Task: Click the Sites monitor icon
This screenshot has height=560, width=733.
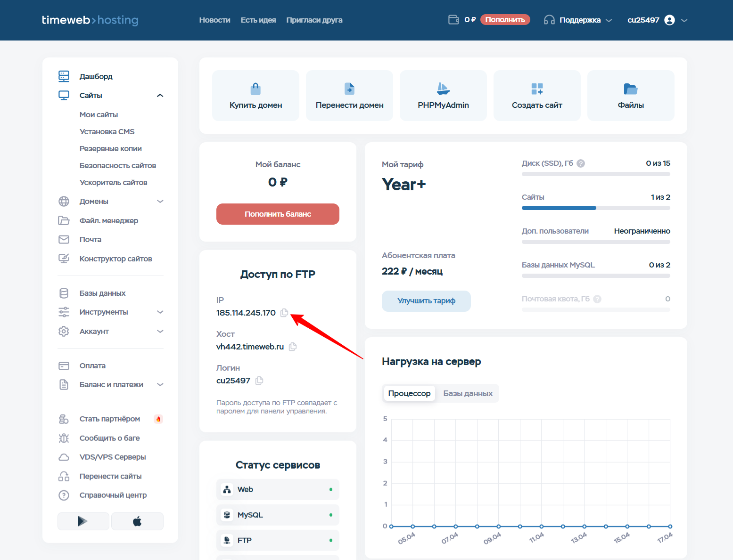Action: pyautogui.click(x=64, y=96)
